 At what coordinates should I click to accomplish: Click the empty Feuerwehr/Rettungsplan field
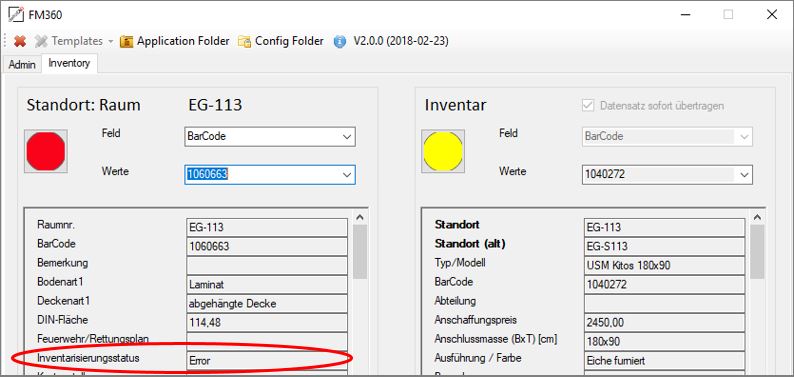click(x=267, y=342)
